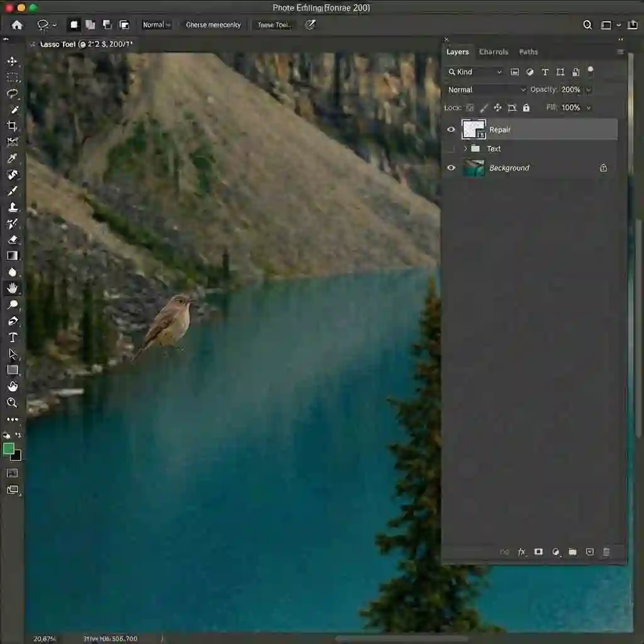Select the Healing Brush tool
This screenshot has width=644, height=644.
pos(13,174)
